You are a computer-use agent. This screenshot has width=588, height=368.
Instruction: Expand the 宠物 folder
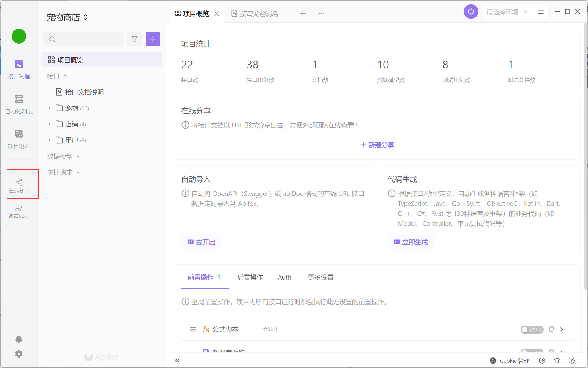coord(49,108)
